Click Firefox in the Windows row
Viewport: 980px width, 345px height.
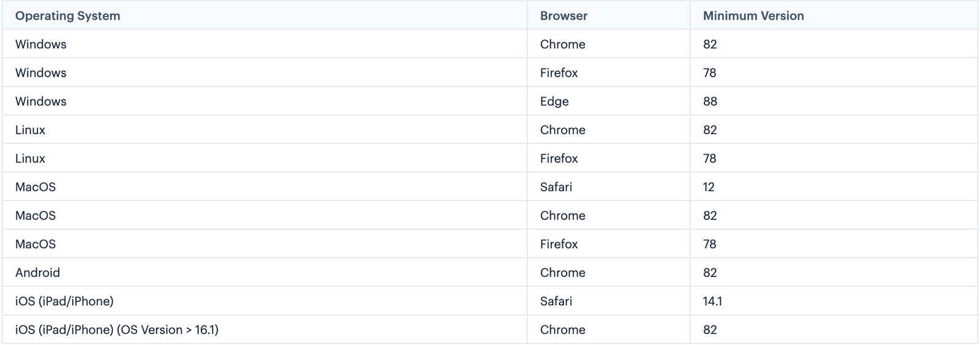coord(559,73)
